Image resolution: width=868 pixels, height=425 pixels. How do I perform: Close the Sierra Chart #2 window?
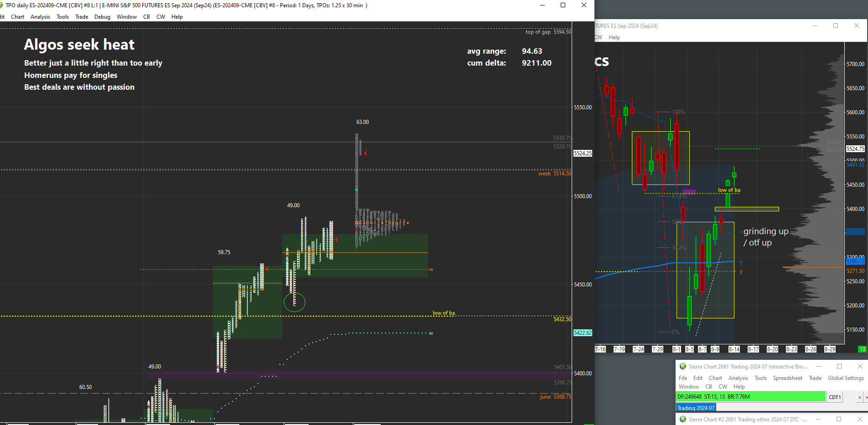point(860,419)
